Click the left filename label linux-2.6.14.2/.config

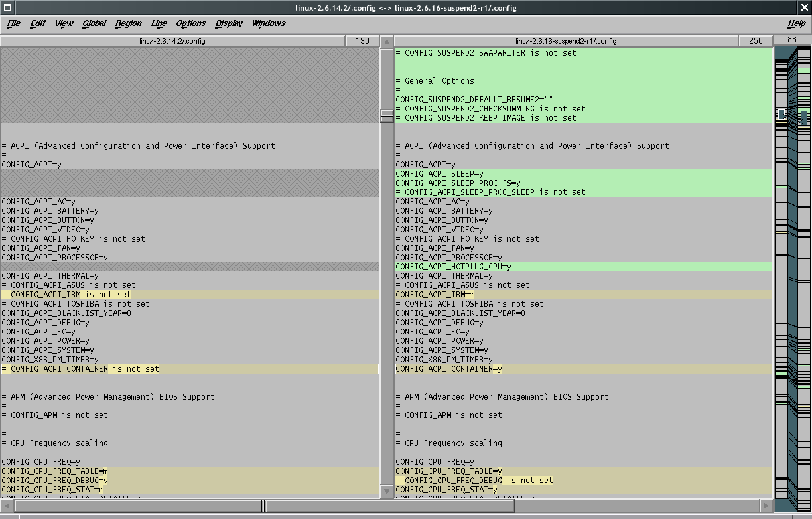pos(172,41)
